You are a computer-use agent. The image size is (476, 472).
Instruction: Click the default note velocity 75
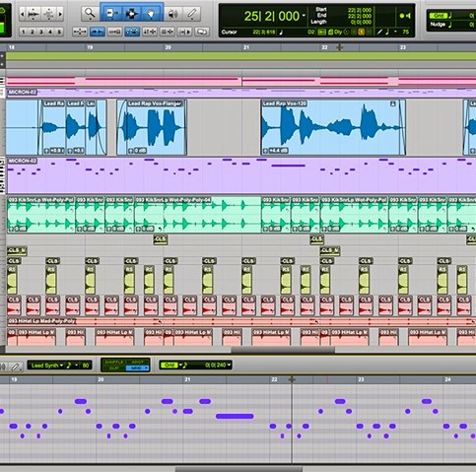coord(405,32)
